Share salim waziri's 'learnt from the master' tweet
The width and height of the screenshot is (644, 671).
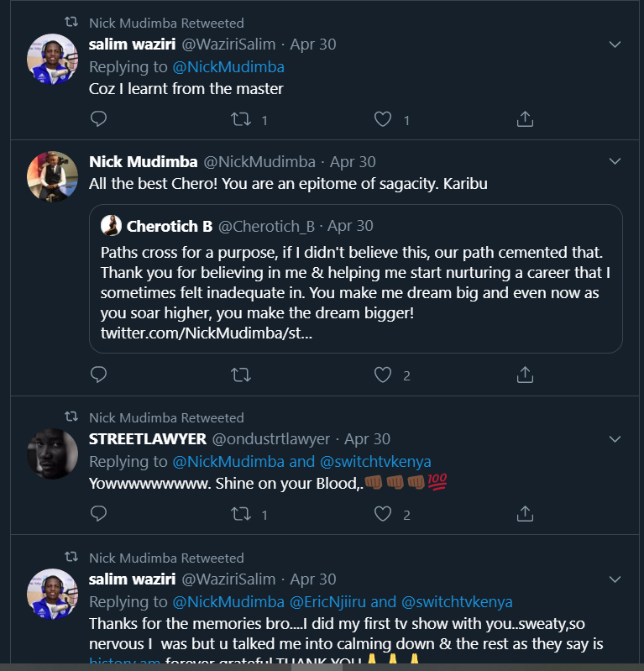click(525, 119)
